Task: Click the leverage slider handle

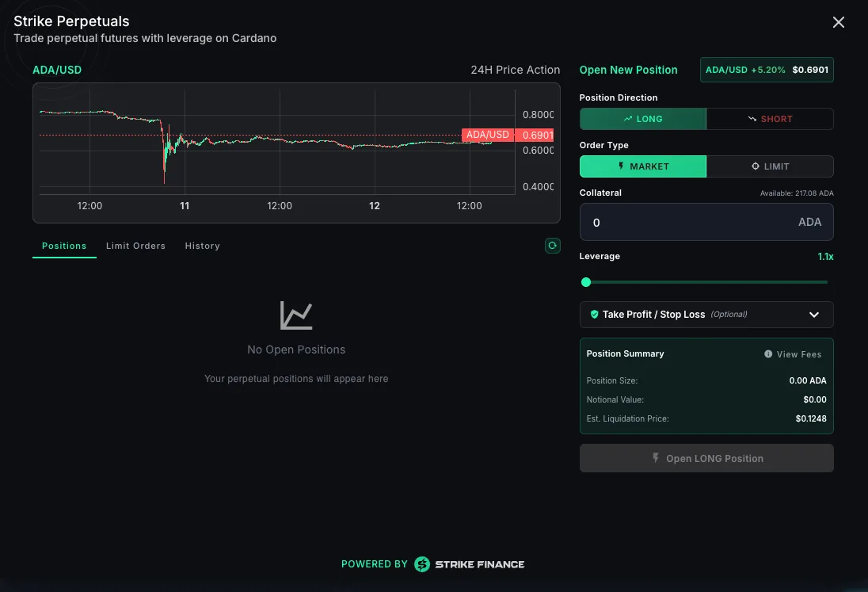Action: point(586,282)
